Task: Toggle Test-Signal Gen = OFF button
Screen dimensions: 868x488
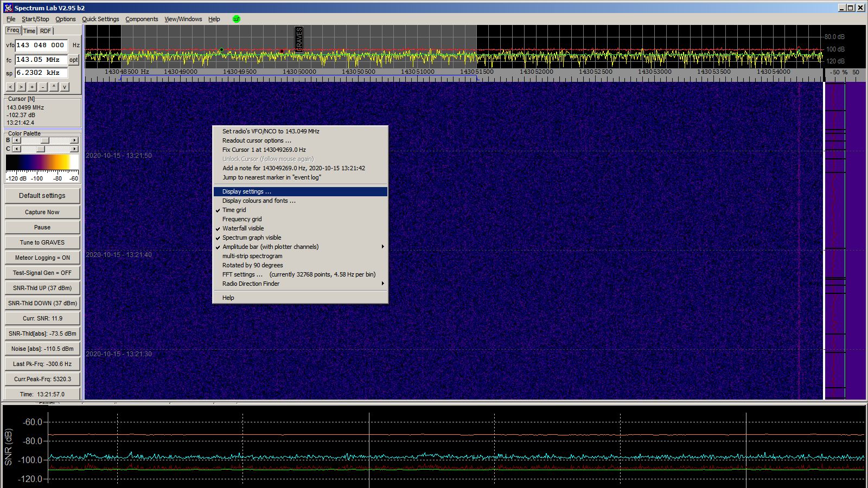Action: coord(42,273)
